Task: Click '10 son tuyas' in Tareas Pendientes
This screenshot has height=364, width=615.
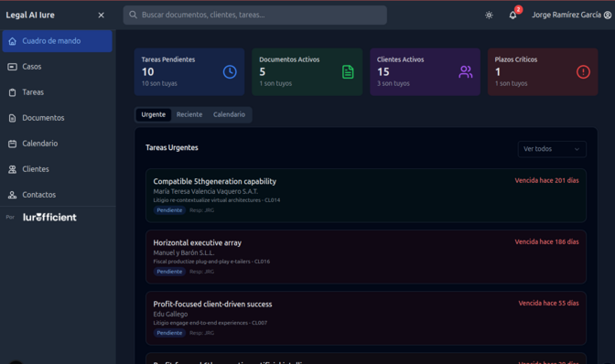Action: click(x=159, y=83)
